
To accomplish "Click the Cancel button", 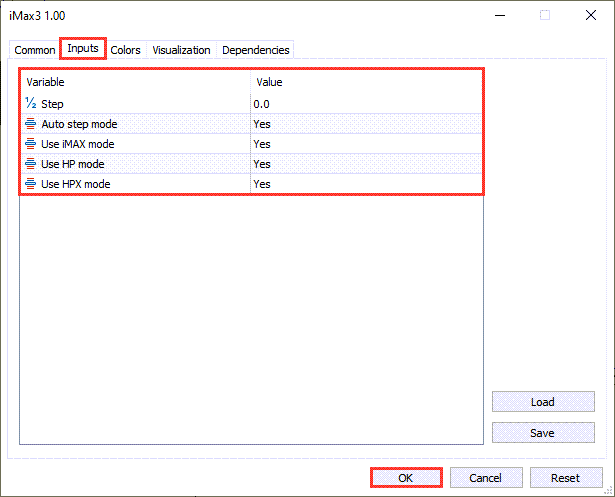I will (x=486, y=477).
